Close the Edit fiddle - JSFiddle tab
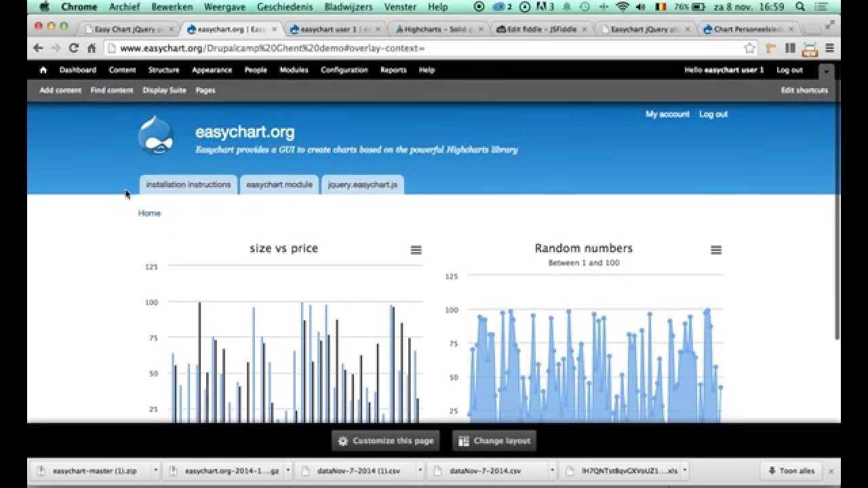This screenshot has height=488, width=868. click(584, 29)
